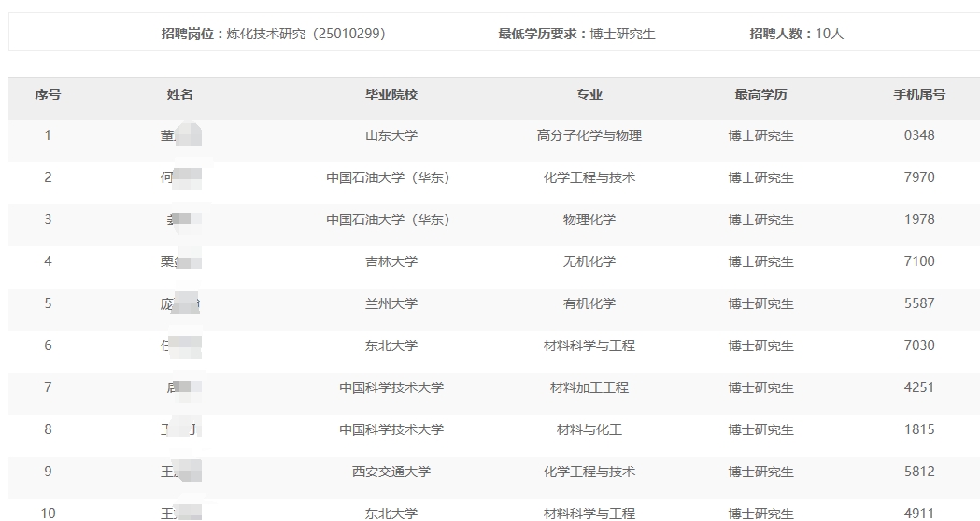Click the 序号 column header
The width and height of the screenshot is (980, 521).
click(x=48, y=94)
